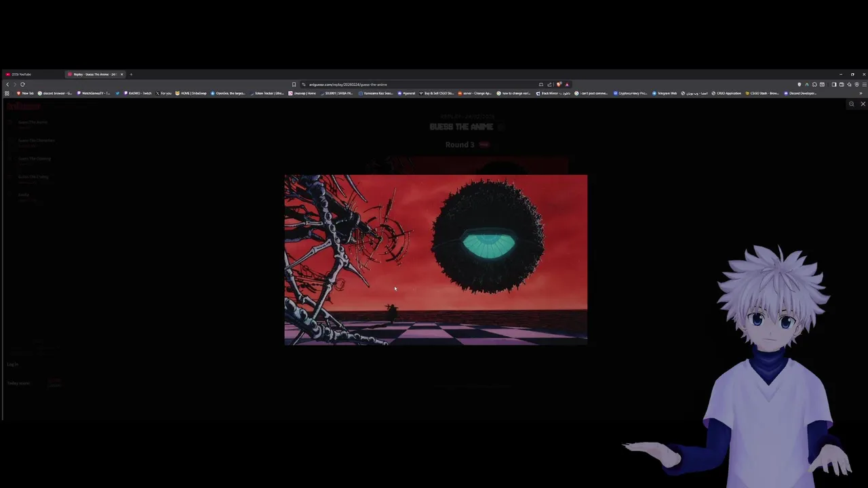Open the Uniswap Home bookmark
The width and height of the screenshot is (868, 488).
pyautogui.click(x=302, y=93)
